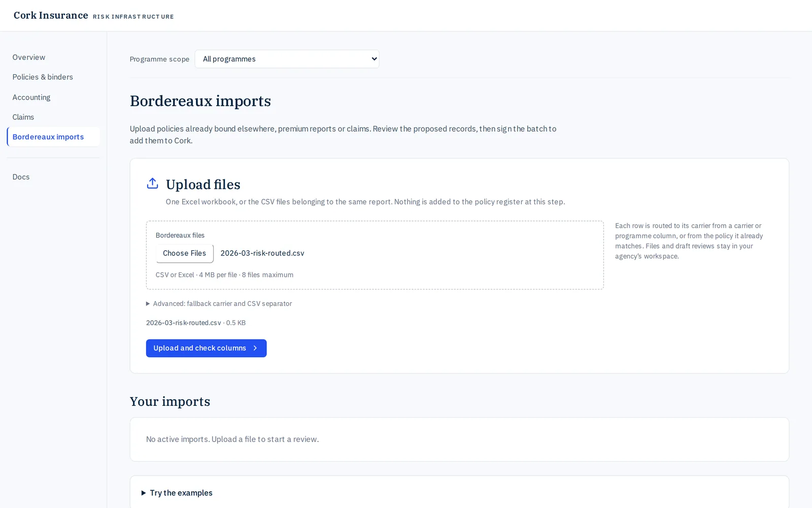The height and width of the screenshot is (508, 812).
Task: Click the upload icon beside Upload files
Action: coord(152,183)
